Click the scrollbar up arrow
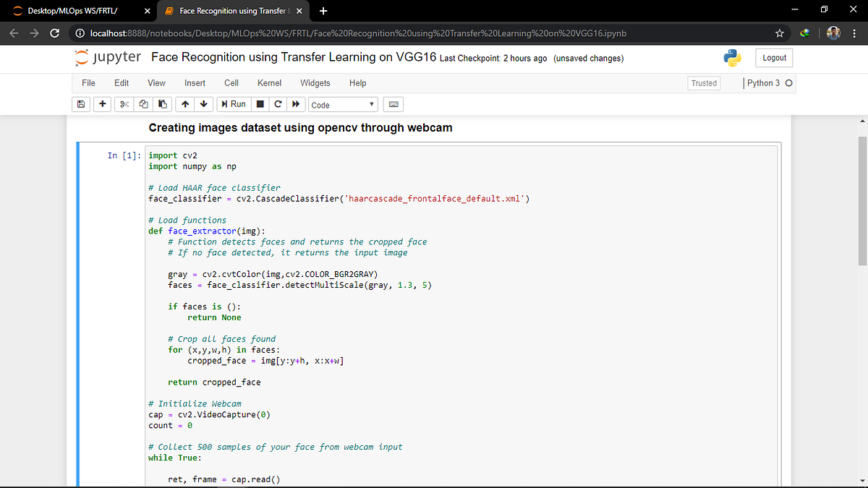Image resolution: width=868 pixels, height=488 pixels. coord(862,120)
